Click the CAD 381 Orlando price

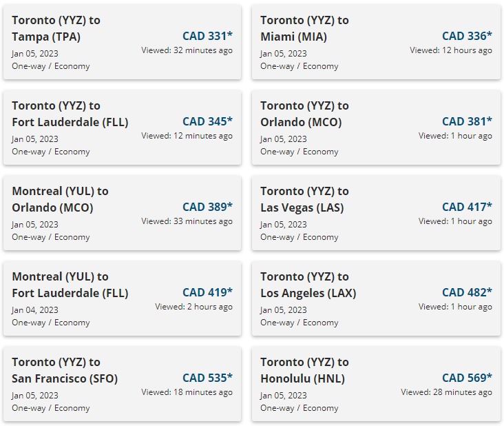coord(467,121)
